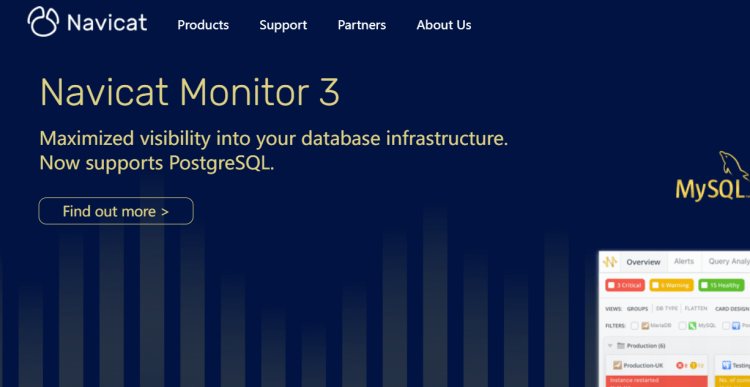Enable the MySQL filter checkbox
Screen dimensions: 750x387
click(683, 326)
